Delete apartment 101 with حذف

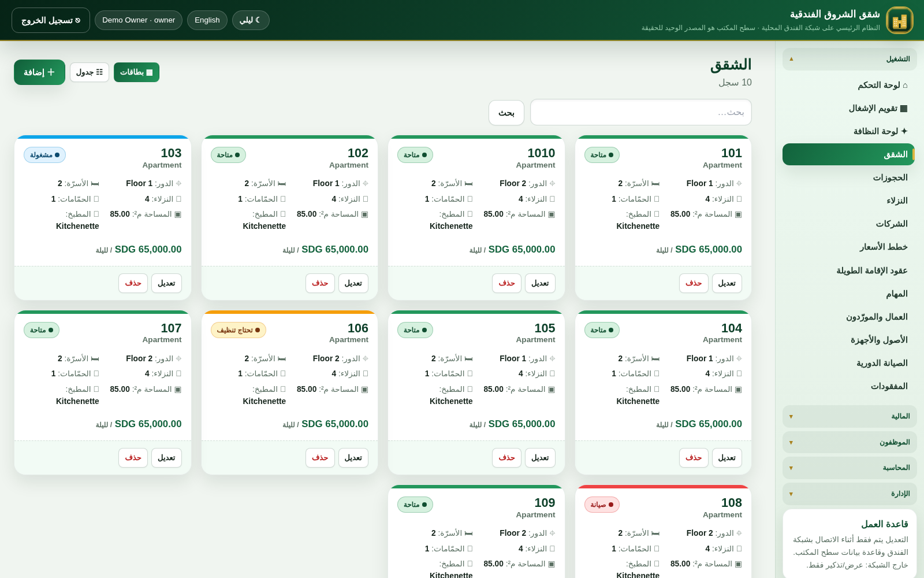694,283
